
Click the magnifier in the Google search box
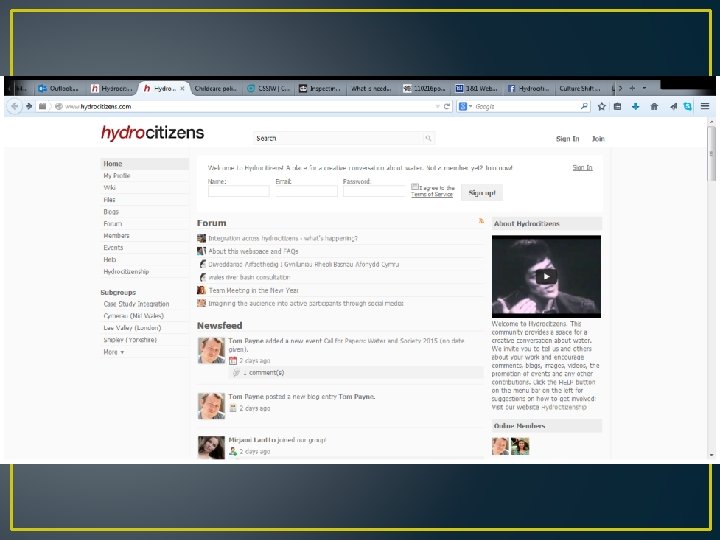584,106
